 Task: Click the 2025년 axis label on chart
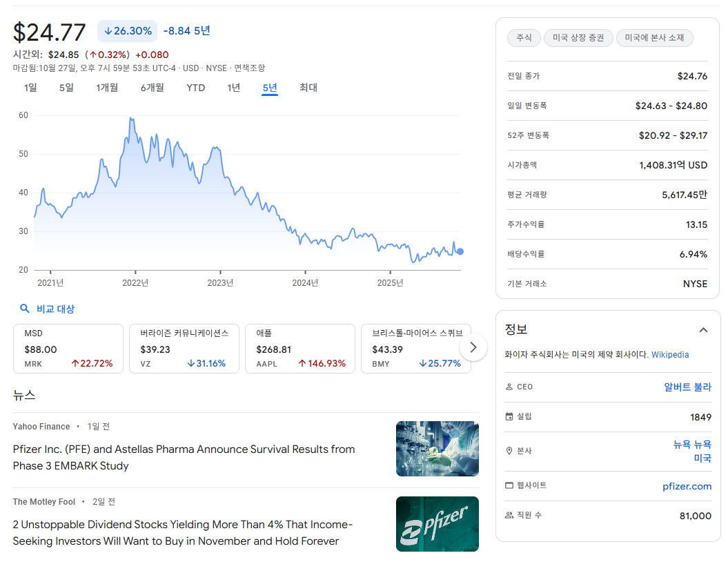coord(390,283)
